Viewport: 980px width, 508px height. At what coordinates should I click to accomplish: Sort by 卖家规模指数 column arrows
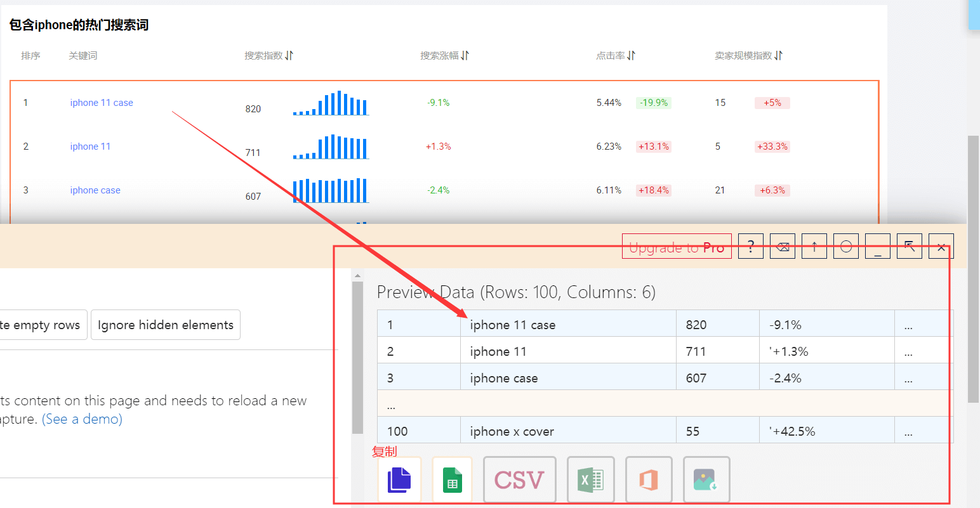tap(778, 56)
